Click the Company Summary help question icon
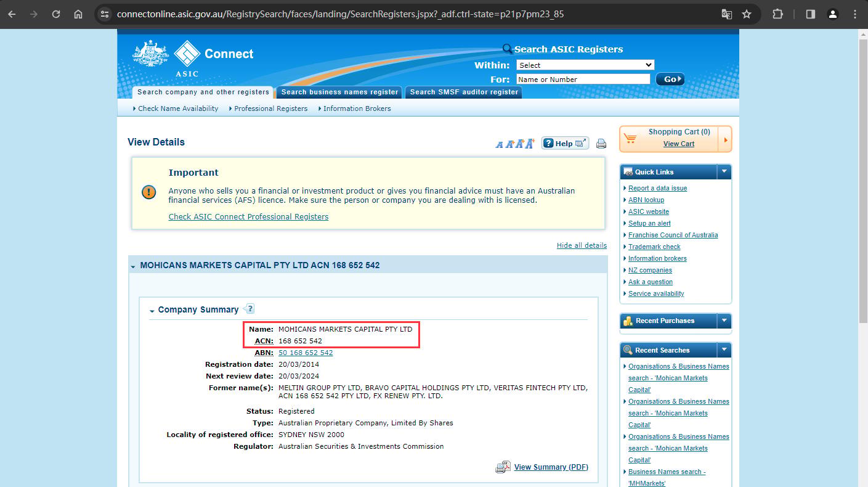Image resolution: width=868 pixels, height=487 pixels. pyautogui.click(x=249, y=309)
